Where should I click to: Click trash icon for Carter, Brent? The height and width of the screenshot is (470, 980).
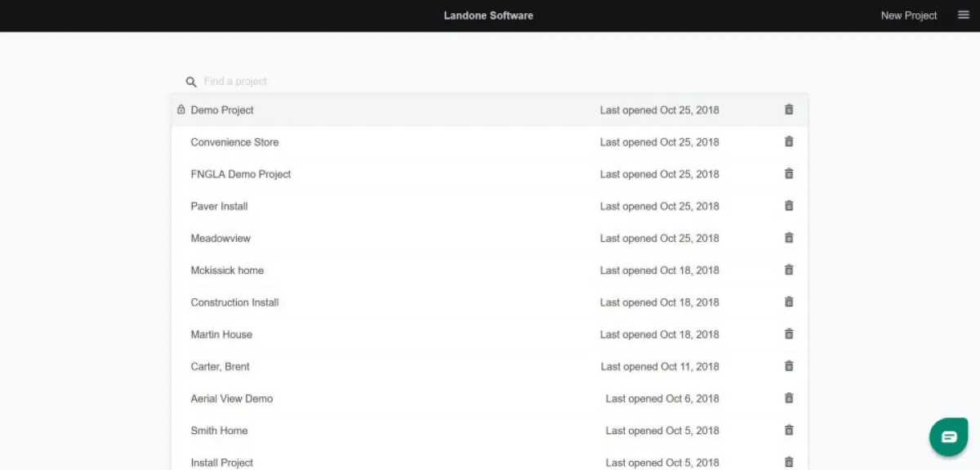(x=789, y=365)
